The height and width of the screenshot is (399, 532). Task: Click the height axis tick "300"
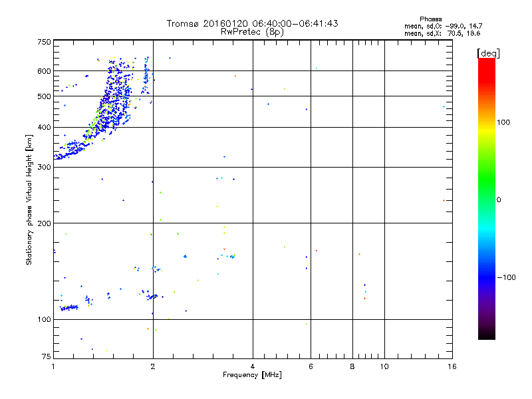tap(44, 168)
